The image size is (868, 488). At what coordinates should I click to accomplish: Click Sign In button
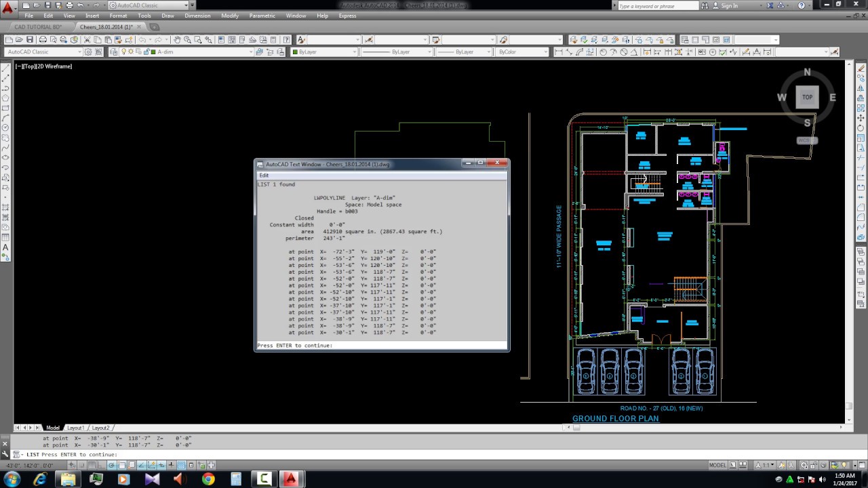725,5
